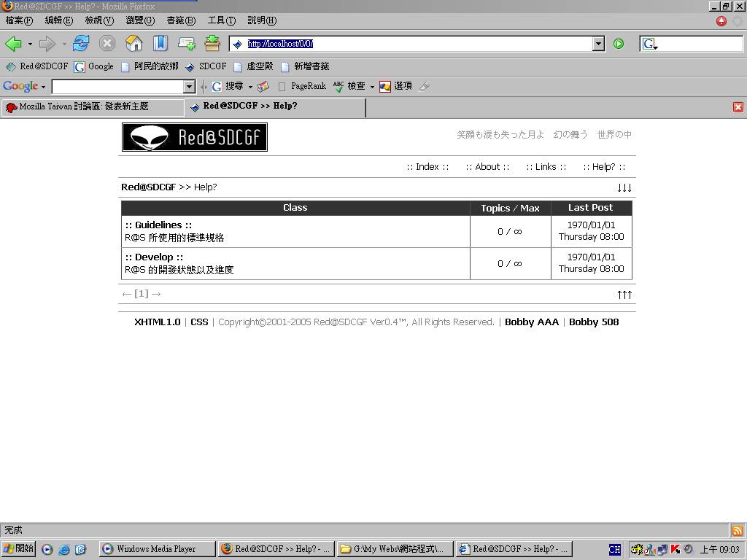
Task: Click the address bar URL field
Action: pos(416,44)
